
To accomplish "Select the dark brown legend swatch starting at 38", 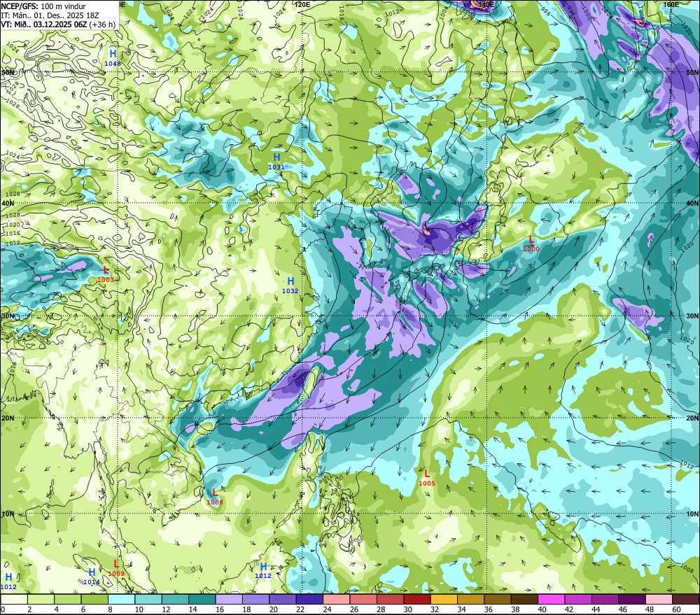I will (x=524, y=599).
